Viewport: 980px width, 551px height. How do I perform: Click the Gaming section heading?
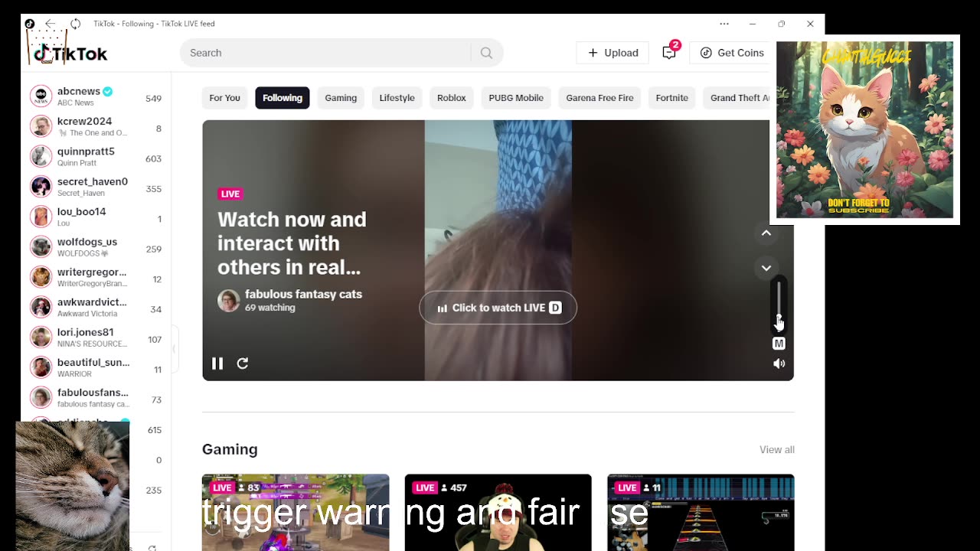230,449
